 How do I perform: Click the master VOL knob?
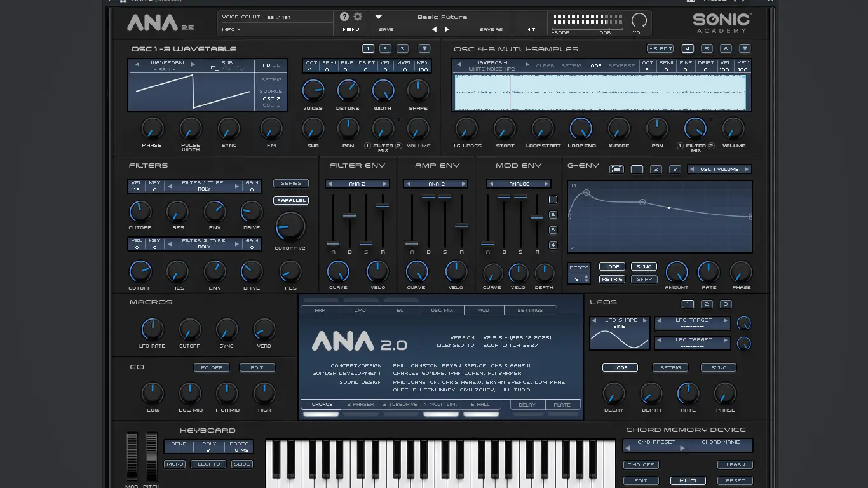639,20
